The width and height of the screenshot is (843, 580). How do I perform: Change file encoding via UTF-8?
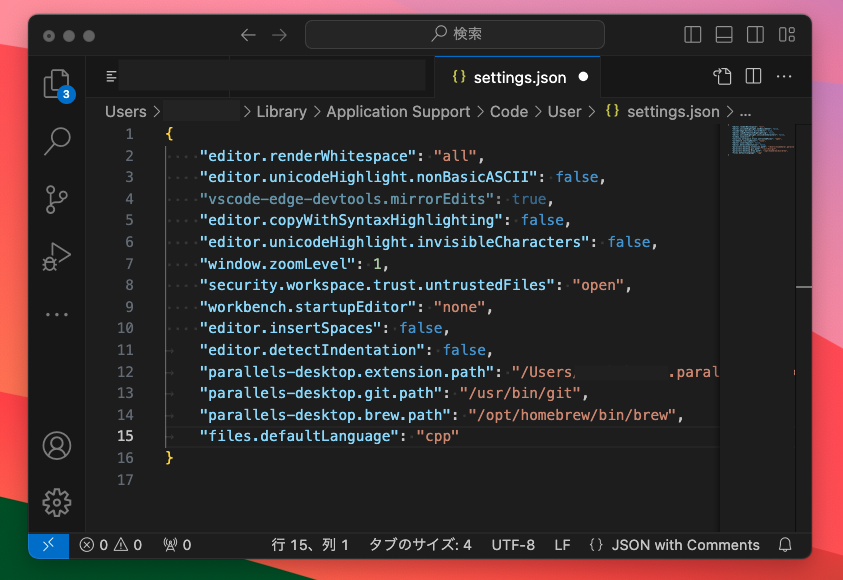tap(513, 545)
